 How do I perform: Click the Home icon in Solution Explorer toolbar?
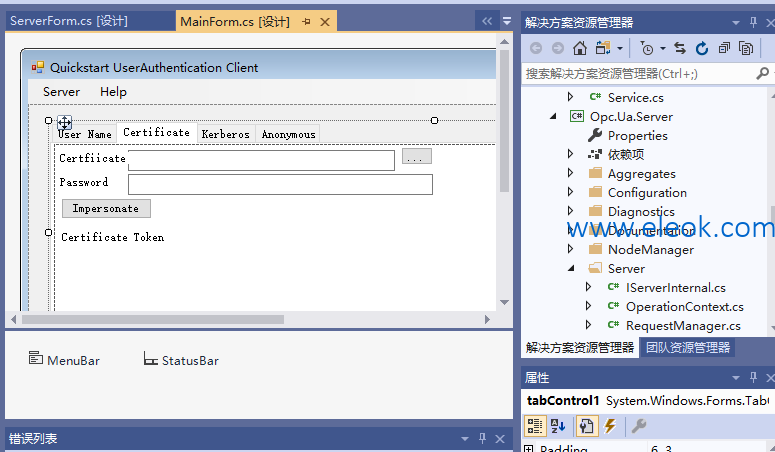[x=580, y=48]
